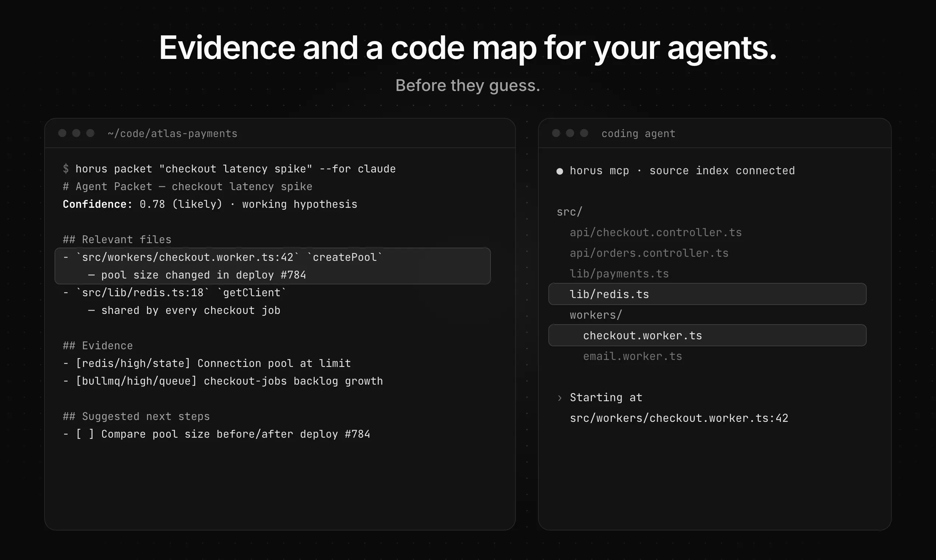Click the shared by every checkout job note
Viewport: 936px width, 560px height.
pos(184,311)
